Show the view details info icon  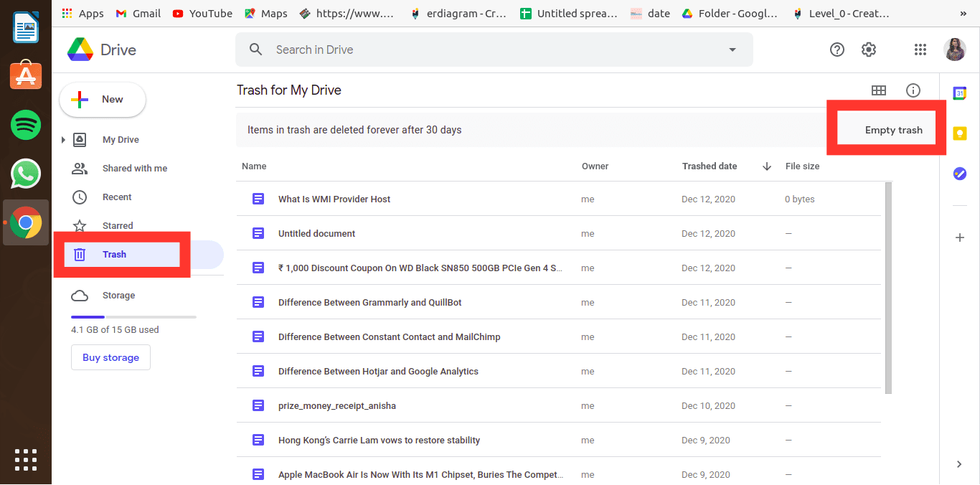coord(913,90)
